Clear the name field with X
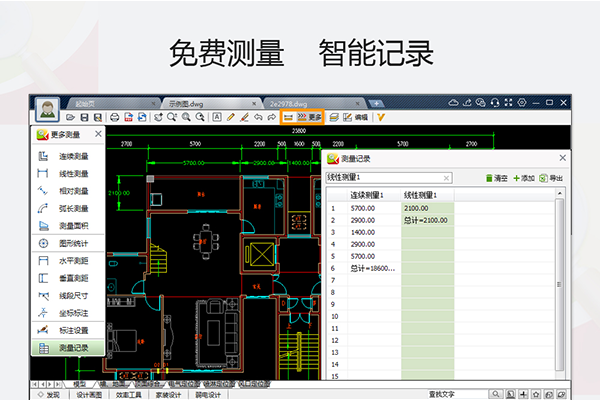This screenshot has height=400, width=600. point(446,178)
